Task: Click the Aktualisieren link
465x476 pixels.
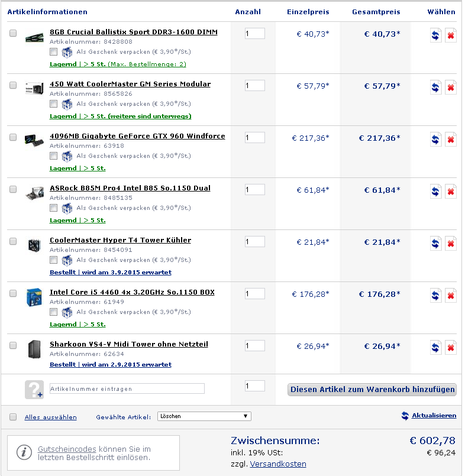Action: [x=434, y=416]
